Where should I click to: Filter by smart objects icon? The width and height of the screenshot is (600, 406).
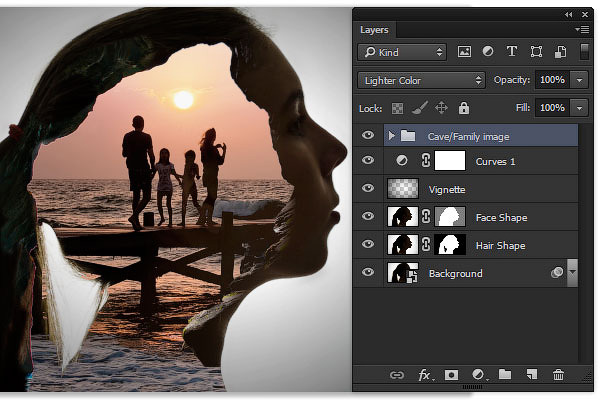coord(561,52)
